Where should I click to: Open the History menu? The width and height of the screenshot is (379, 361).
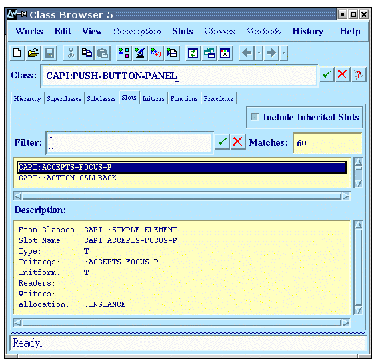pyautogui.click(x=308, y=31)
